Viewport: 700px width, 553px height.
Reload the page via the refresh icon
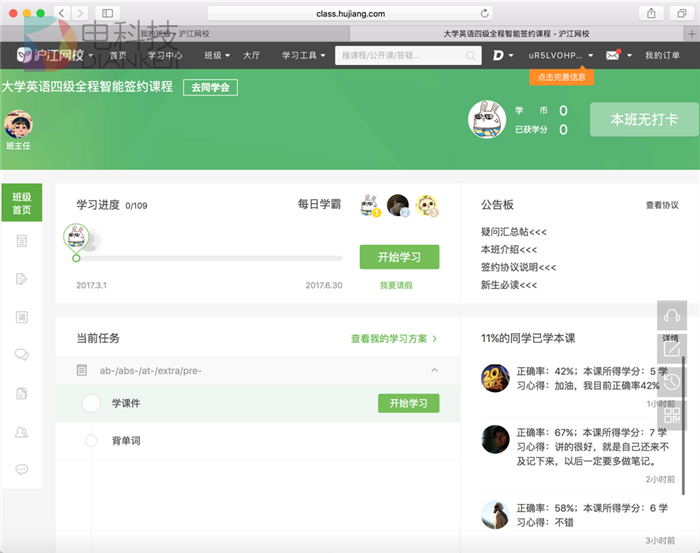pos(484,13)
